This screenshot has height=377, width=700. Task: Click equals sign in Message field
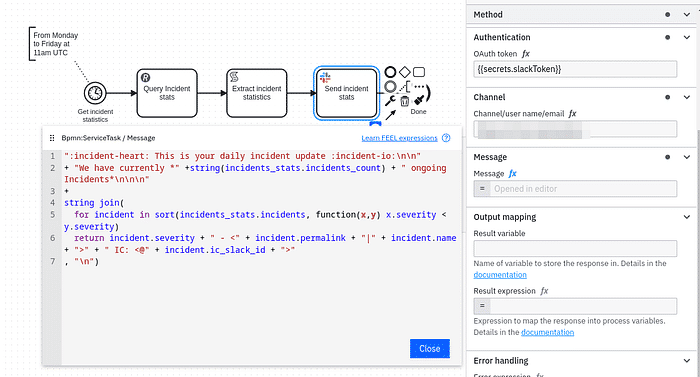click(482, 188)
